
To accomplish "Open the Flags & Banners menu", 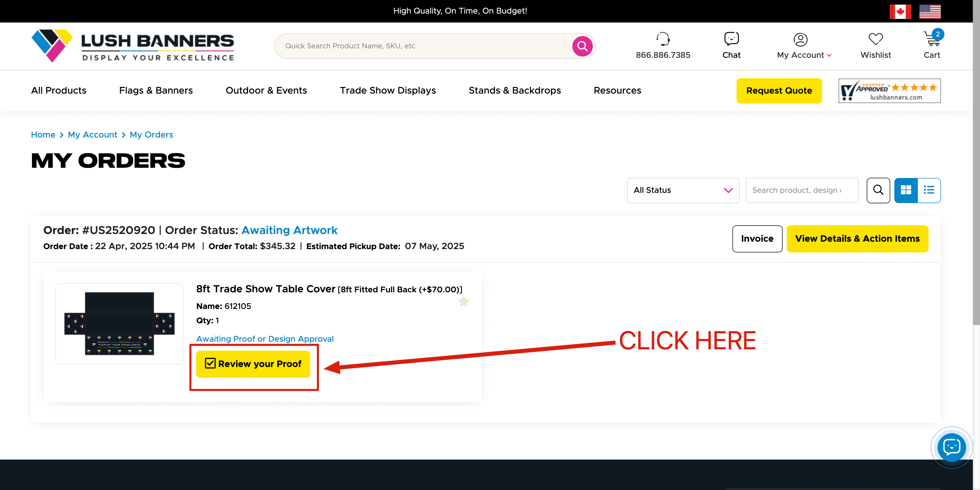I will 155,91.
